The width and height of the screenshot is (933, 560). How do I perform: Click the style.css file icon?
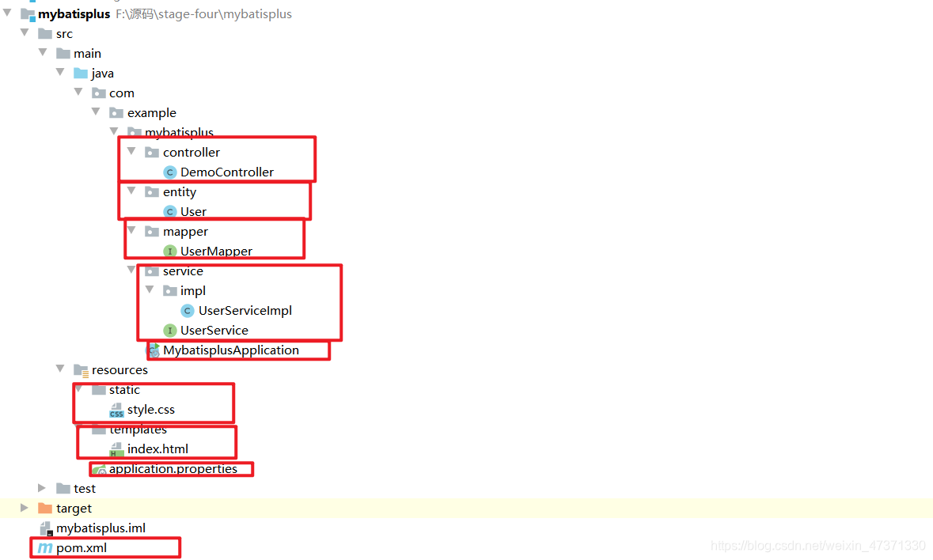coord(116,410)
